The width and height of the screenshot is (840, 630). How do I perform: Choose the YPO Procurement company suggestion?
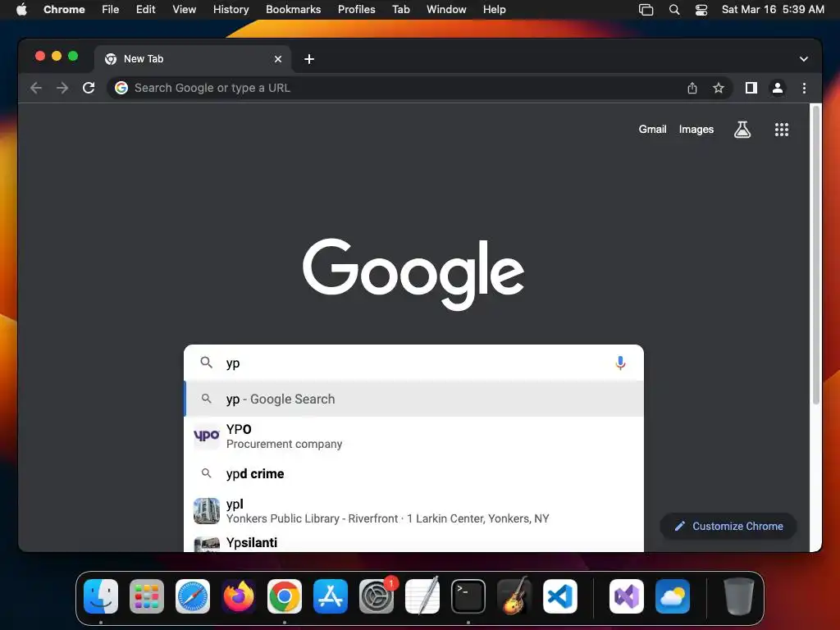point(413,436)
